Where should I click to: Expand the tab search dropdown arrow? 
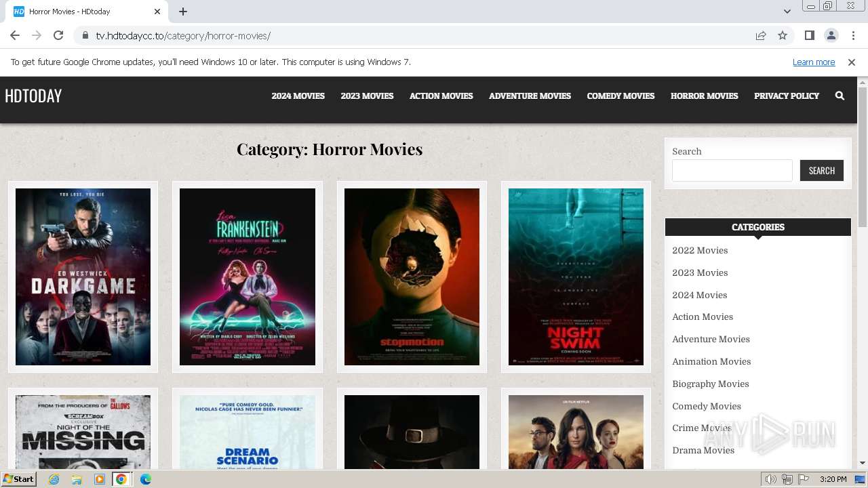coord(787,12)
